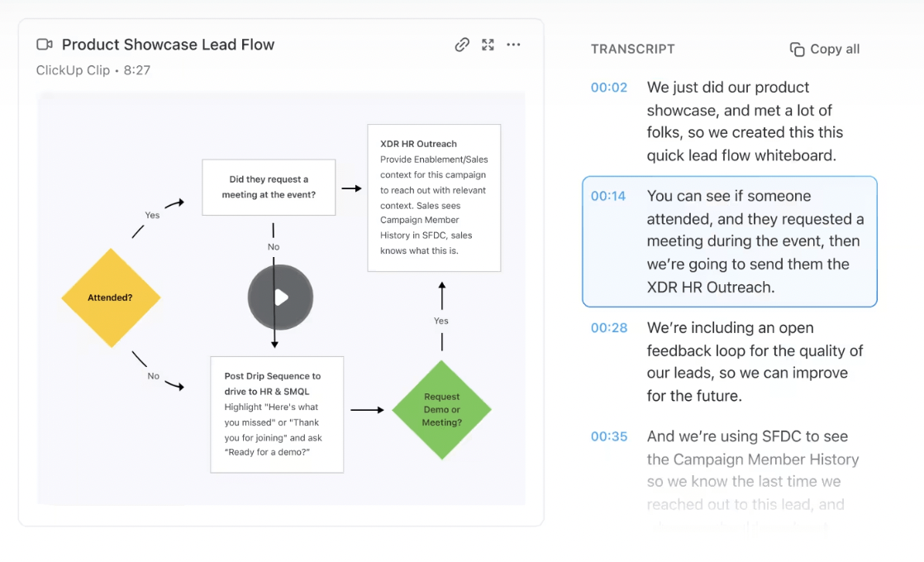Click the video camera clip icon

point(45,44)
